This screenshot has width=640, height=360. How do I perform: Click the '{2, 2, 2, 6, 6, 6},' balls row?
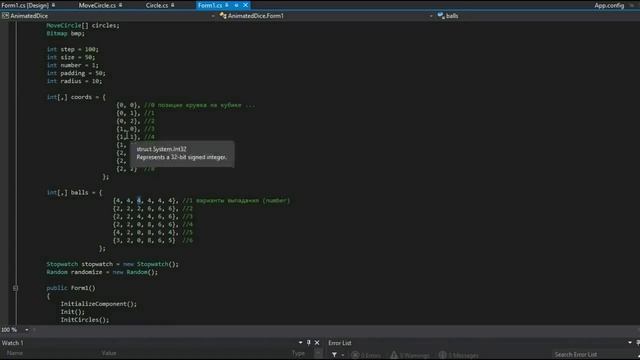click(x=146, y=209)
